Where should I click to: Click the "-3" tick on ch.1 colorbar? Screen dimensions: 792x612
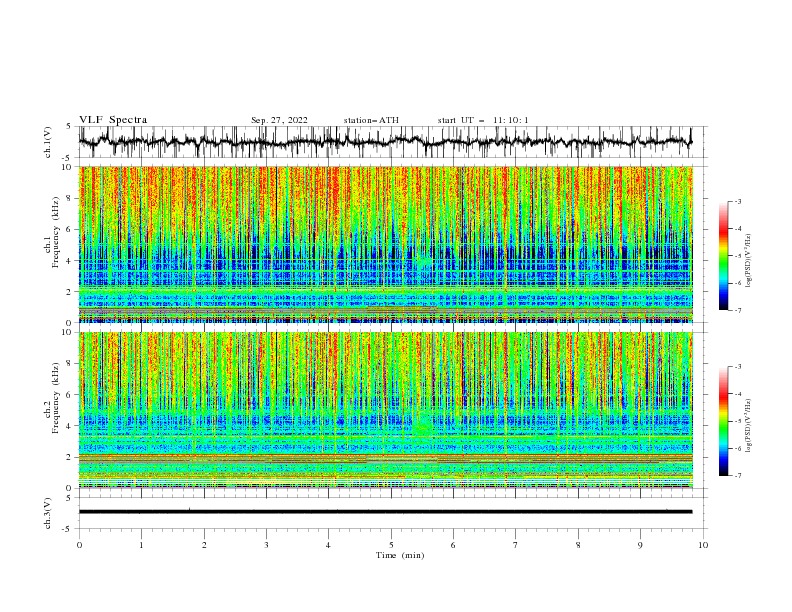[737, 201]
